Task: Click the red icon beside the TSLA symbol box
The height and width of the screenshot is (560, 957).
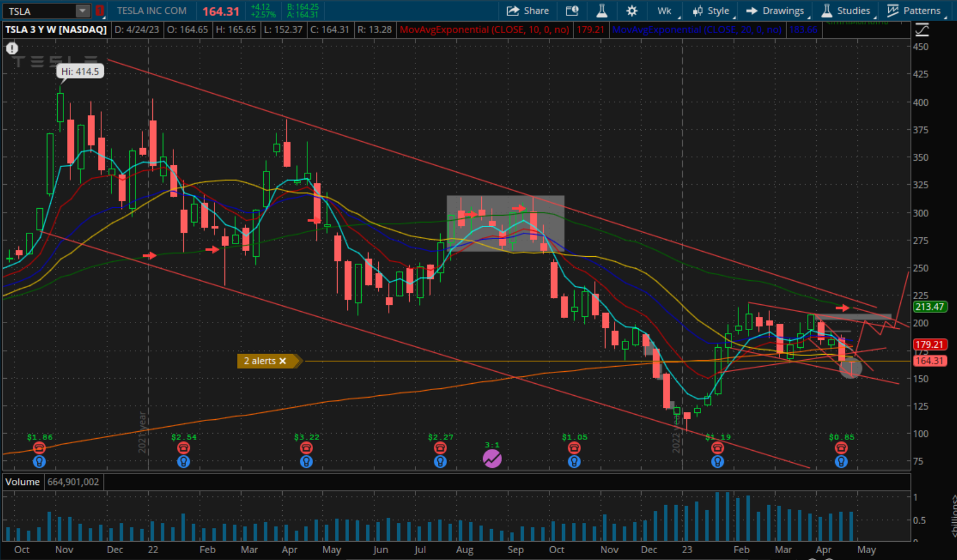Action: (100, 10)
